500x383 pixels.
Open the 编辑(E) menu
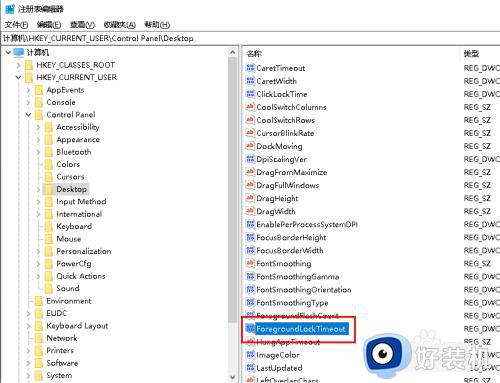pyautogui.click(x=49, y=25)
